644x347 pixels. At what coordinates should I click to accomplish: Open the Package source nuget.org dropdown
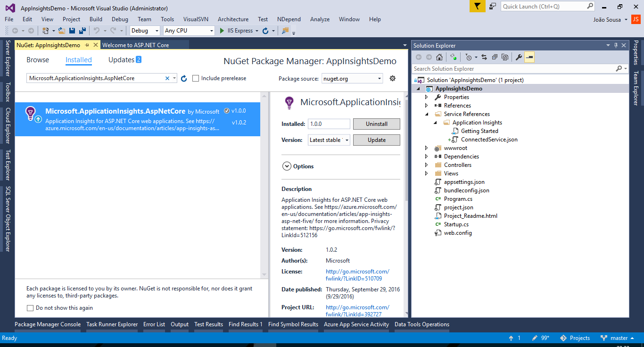352,78
